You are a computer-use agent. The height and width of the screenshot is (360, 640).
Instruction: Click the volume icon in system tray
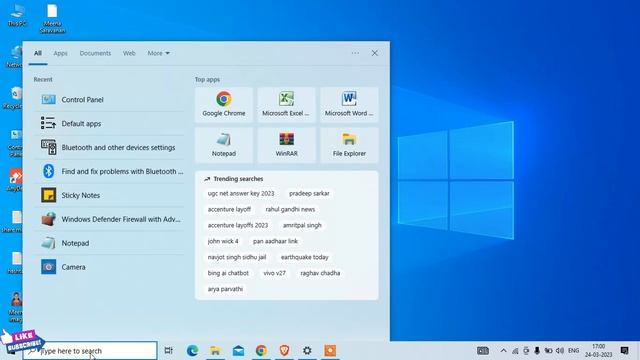coord(560,351)
